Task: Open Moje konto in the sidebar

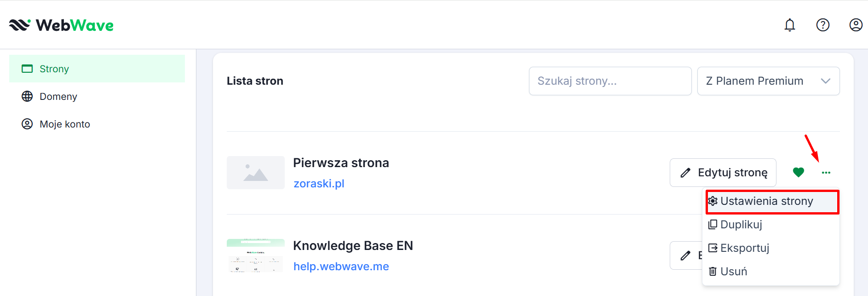Action: pyautogui.click(x=64, y=124)
